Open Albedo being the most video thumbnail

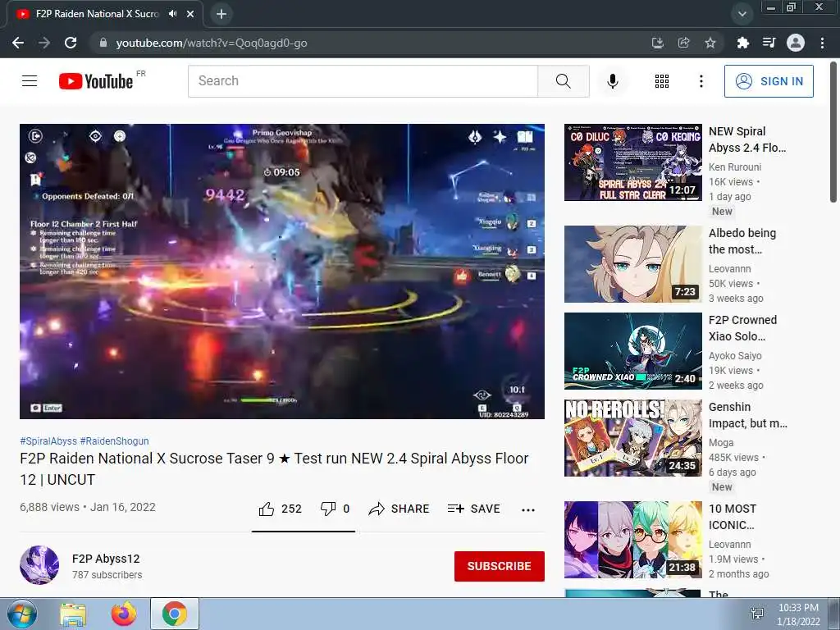point(632,264)
